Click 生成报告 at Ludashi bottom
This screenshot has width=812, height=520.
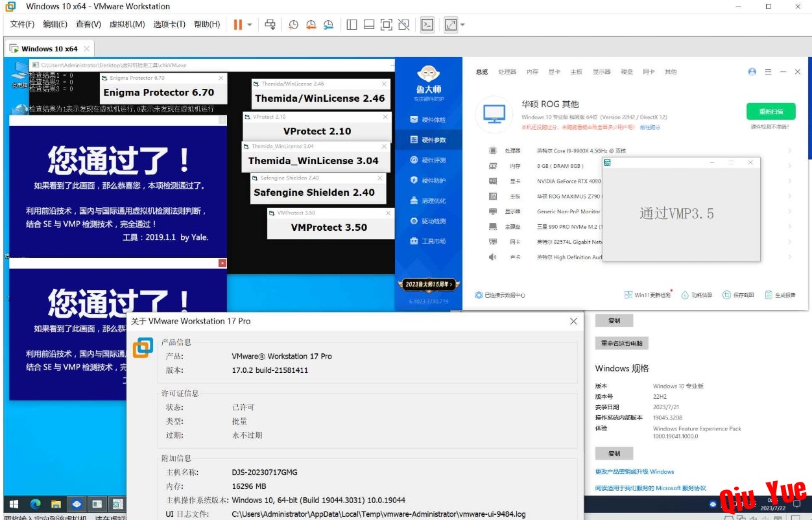tap(780, 295)
